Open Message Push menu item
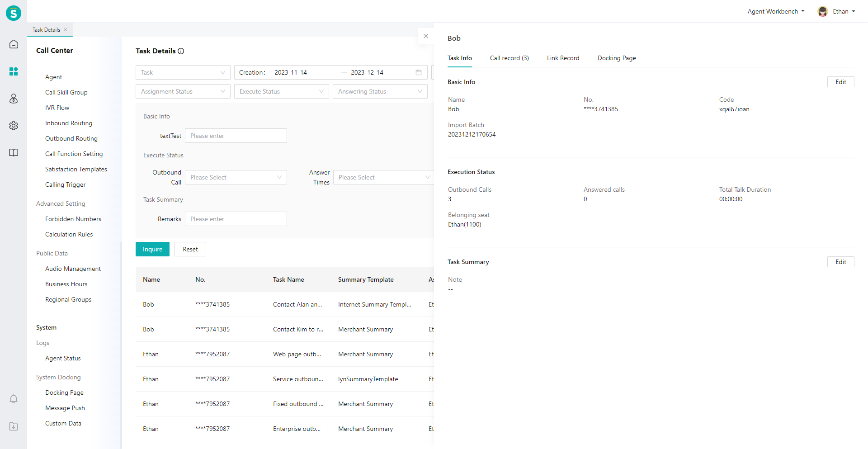 pos(65,408)
